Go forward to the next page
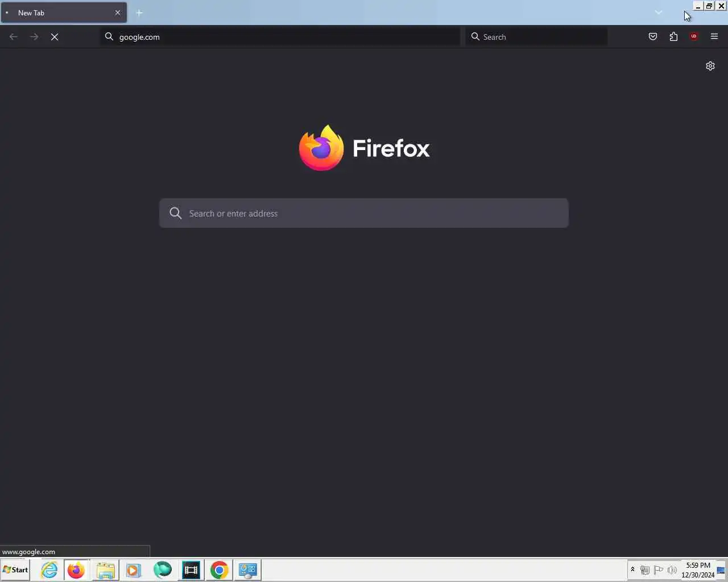 click(34, 37)
